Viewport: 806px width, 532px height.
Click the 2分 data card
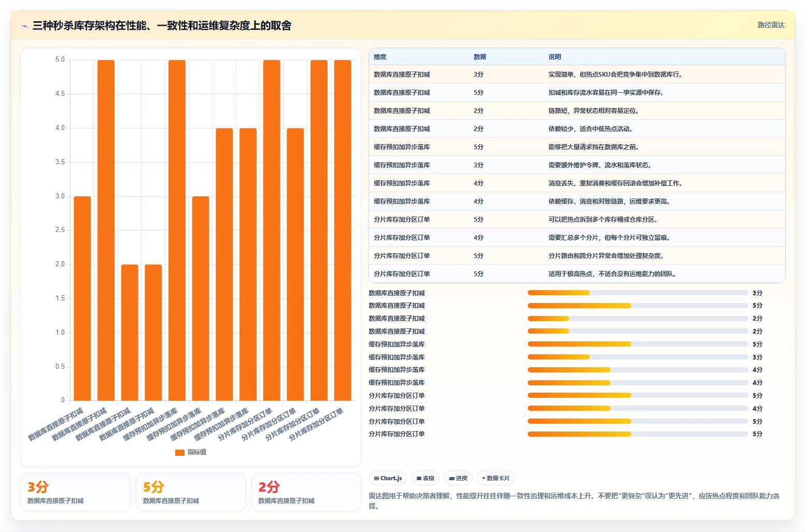pos(306,492)
